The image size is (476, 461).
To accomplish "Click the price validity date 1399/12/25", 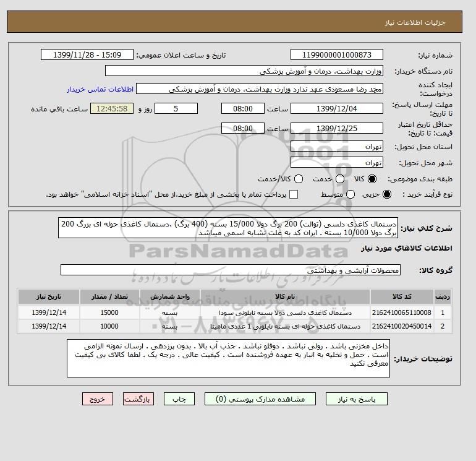I will coord(337,128).
